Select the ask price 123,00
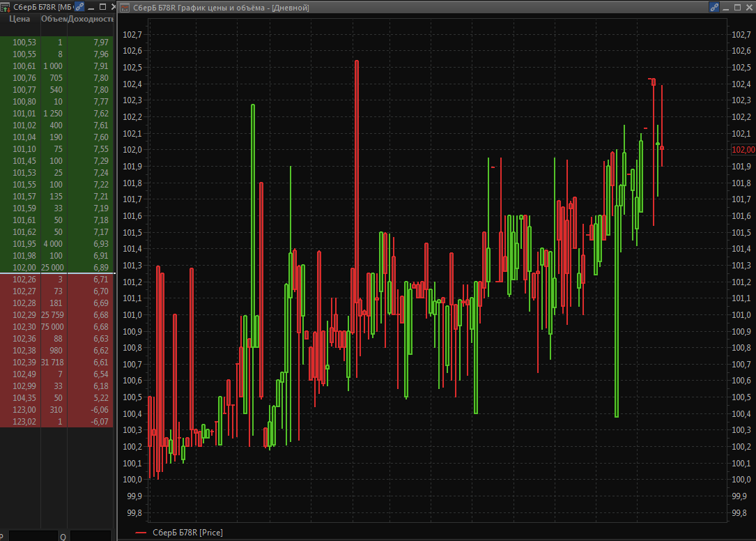The image size is (756, 541). click(24, 410)
